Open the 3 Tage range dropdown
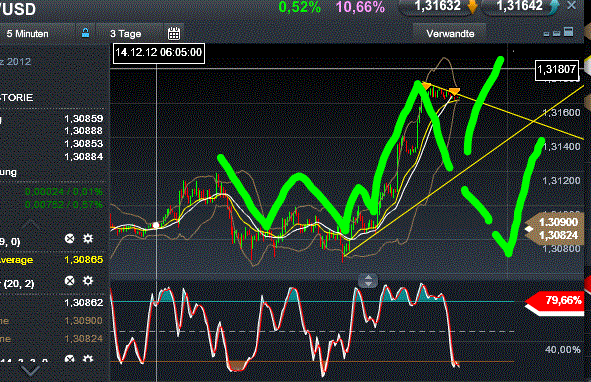 point(130,34)
